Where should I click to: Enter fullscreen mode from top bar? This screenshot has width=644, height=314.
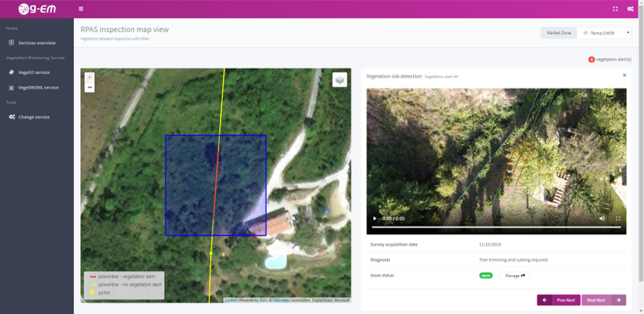point(615,9)
